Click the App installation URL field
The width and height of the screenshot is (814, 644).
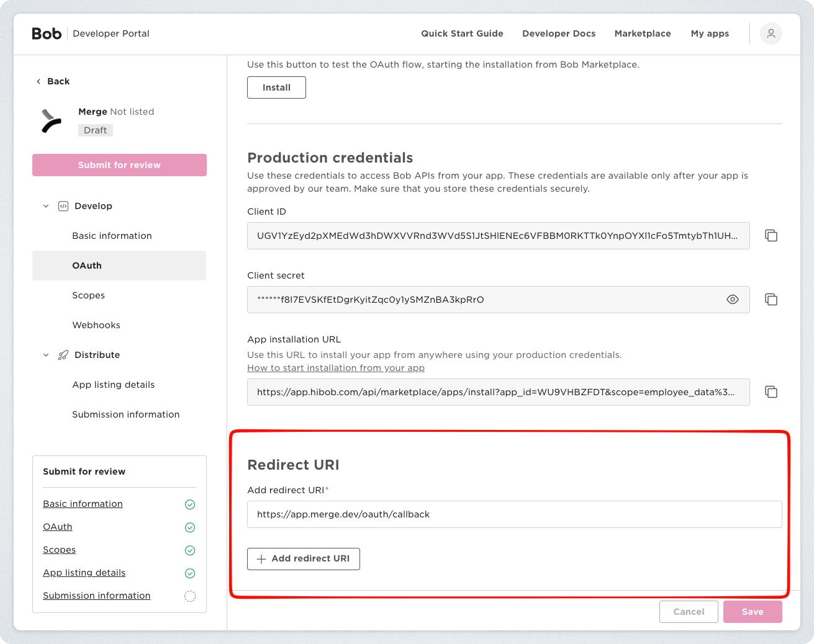tap(499, 392)
